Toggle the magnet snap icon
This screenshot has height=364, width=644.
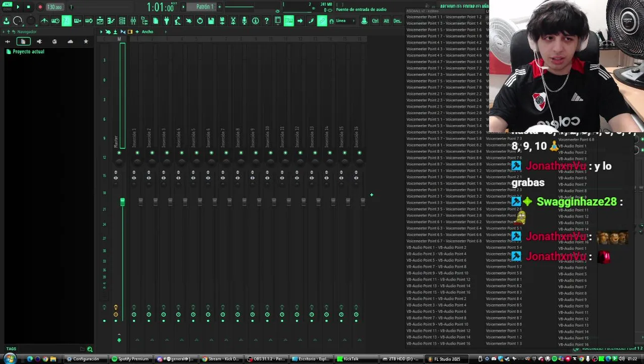(331, 21)
